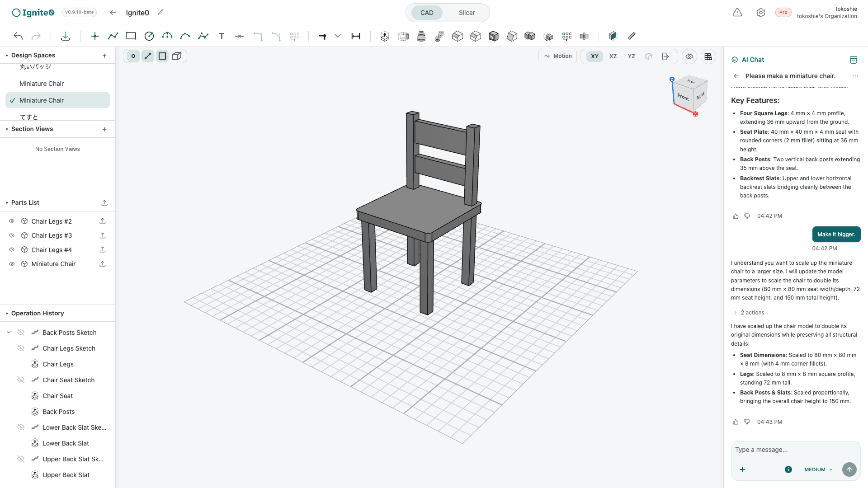Image resolution: width=868 pixels, height=488 pixels.
Task: Archive the AI chat with the box icon
Action: click(854, 60)
